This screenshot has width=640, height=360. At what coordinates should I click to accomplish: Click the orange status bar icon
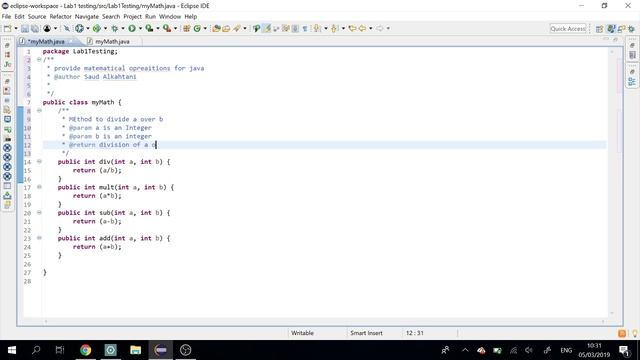[x=622, y=333]
